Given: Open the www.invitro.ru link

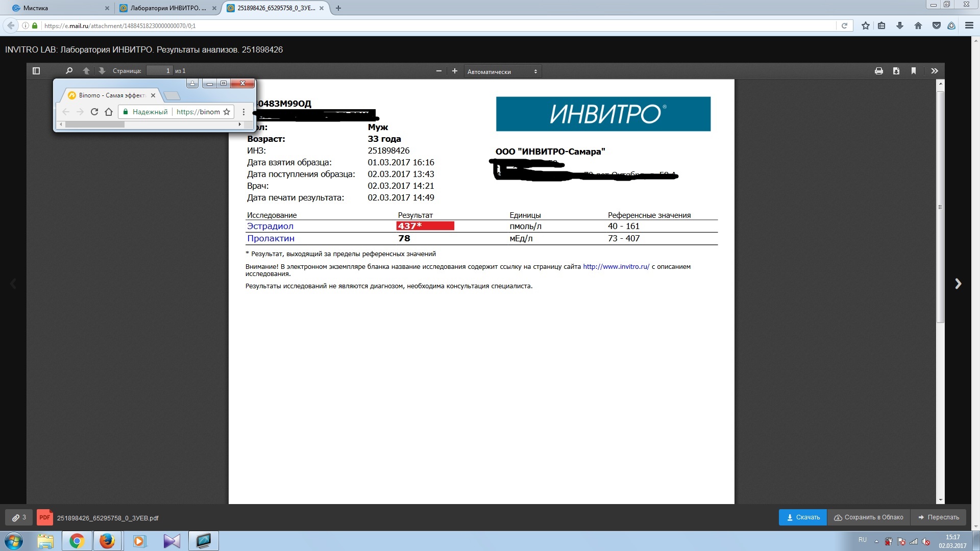Looking at the screenshot, I should click(616, 266).
